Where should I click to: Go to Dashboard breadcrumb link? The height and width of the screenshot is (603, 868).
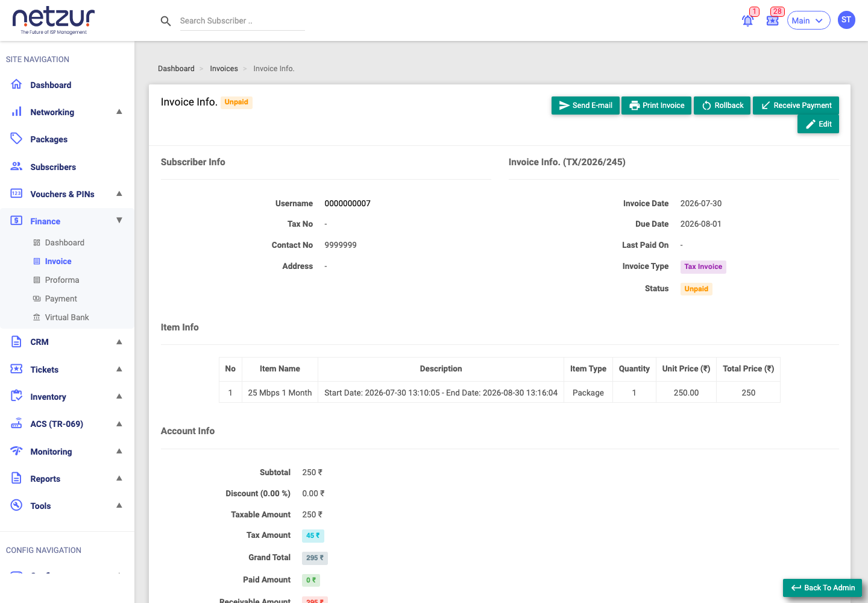tap(176, 69)
